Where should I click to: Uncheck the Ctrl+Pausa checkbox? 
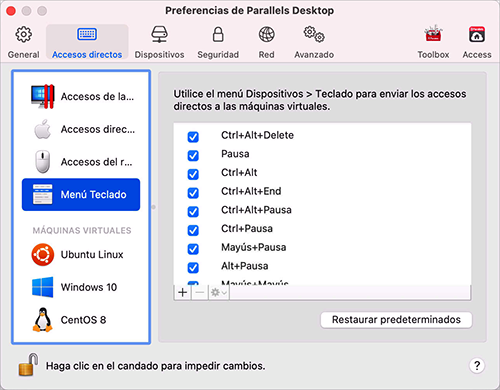pyautogui.click(x=193, y=230)
